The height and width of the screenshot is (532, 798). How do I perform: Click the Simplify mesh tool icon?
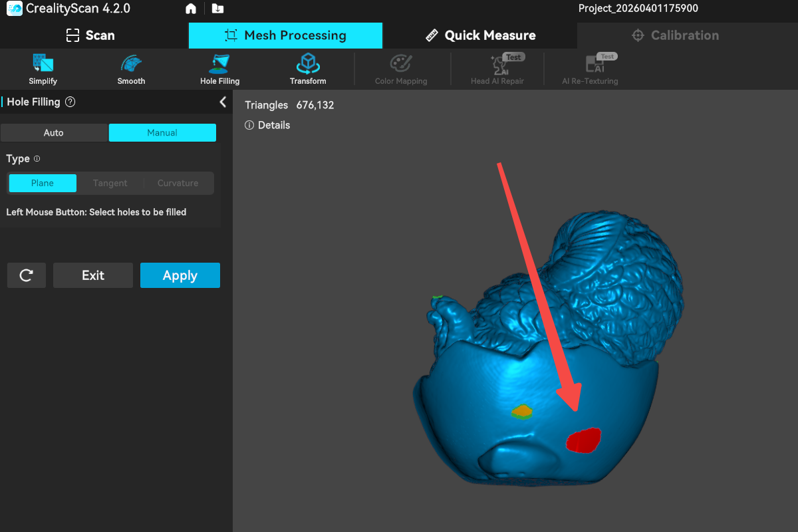43,65
